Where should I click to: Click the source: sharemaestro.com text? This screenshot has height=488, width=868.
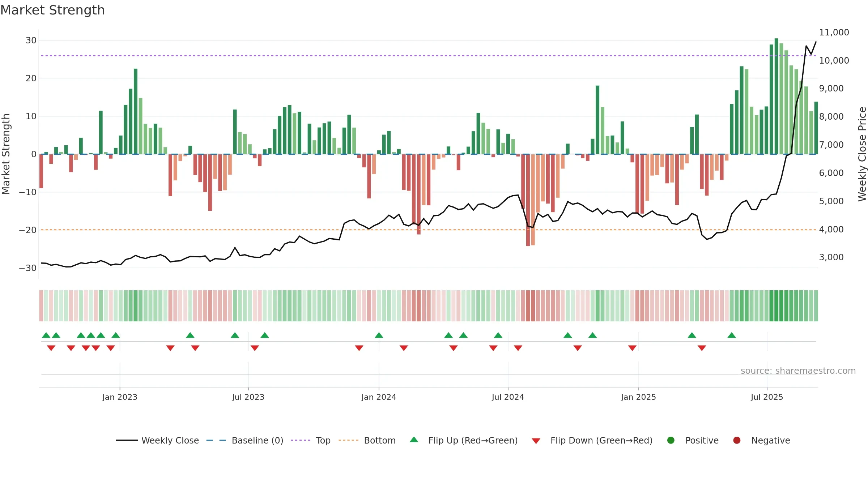coord(798,371)
